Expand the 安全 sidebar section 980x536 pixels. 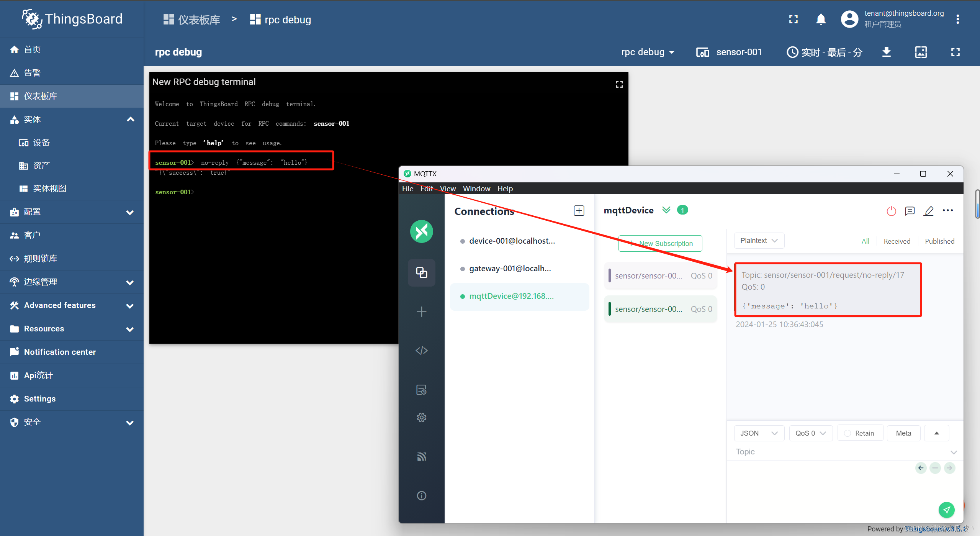[130, 423]
